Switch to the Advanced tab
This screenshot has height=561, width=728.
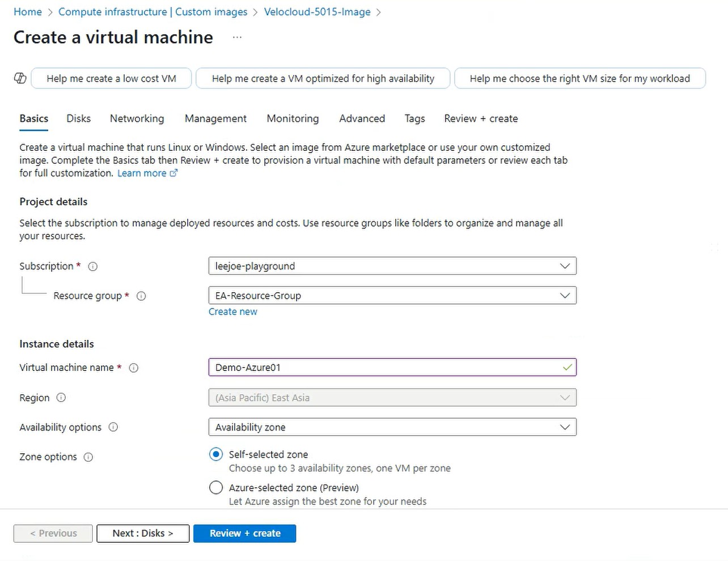coord(362,119)
